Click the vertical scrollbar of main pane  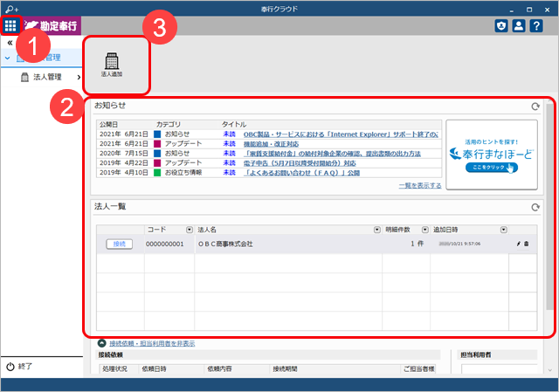pos(549,207)
